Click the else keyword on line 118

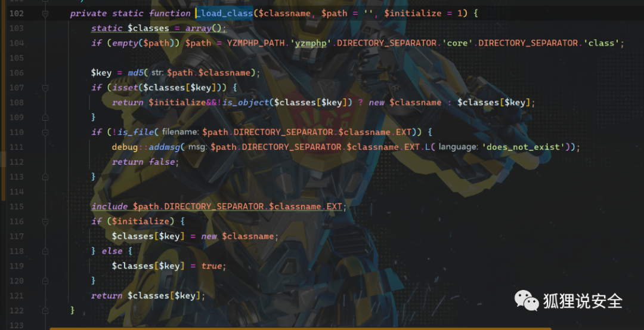[x=112, y=251]
